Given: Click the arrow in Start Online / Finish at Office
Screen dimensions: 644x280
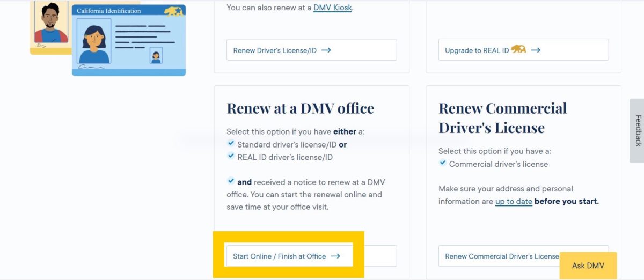Looking at the screenshot, I should [x=335, y=256].
